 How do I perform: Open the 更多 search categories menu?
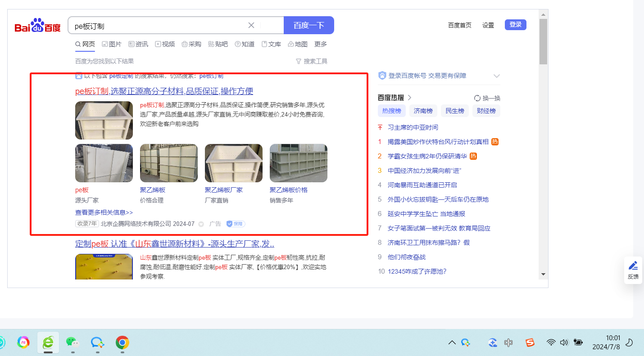321,44
